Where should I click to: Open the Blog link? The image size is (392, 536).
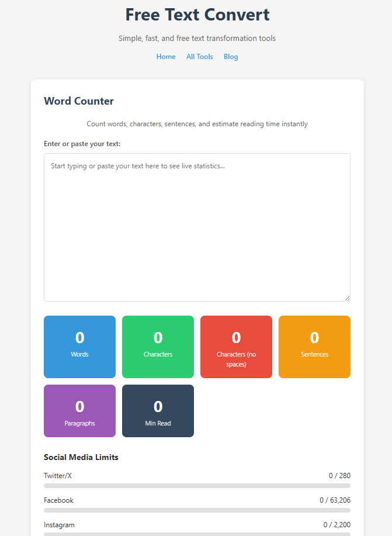pyautogui.click(x=231, y=57)
